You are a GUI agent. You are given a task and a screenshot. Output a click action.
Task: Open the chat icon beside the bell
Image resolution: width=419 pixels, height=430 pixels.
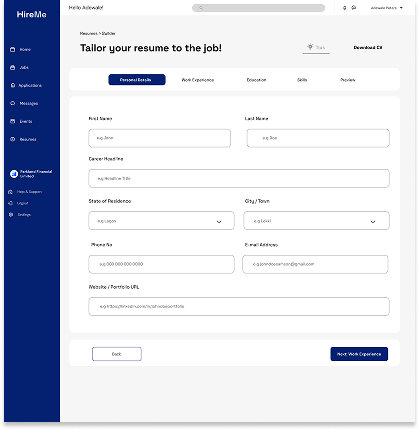(x=354, y=8)
